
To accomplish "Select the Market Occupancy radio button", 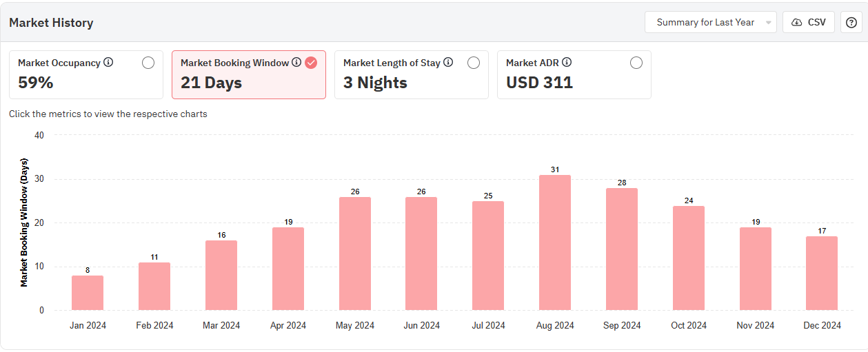I will tap(148, 63).
